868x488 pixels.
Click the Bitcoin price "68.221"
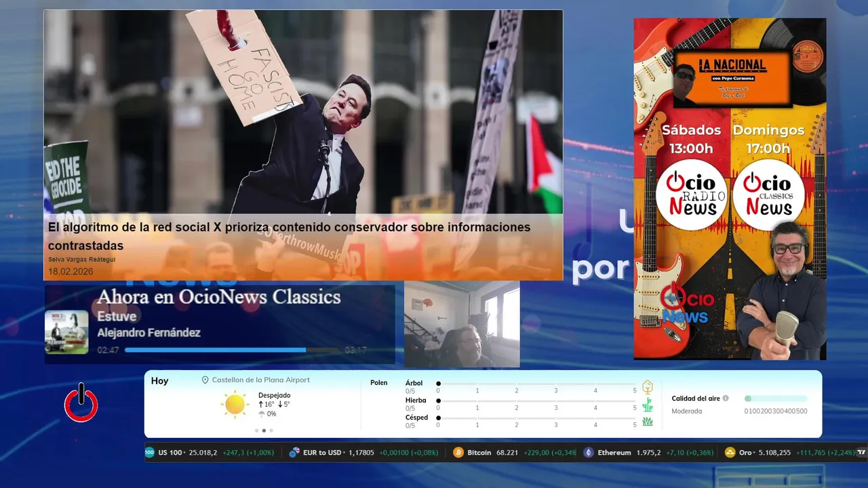(x=507, y=453)
